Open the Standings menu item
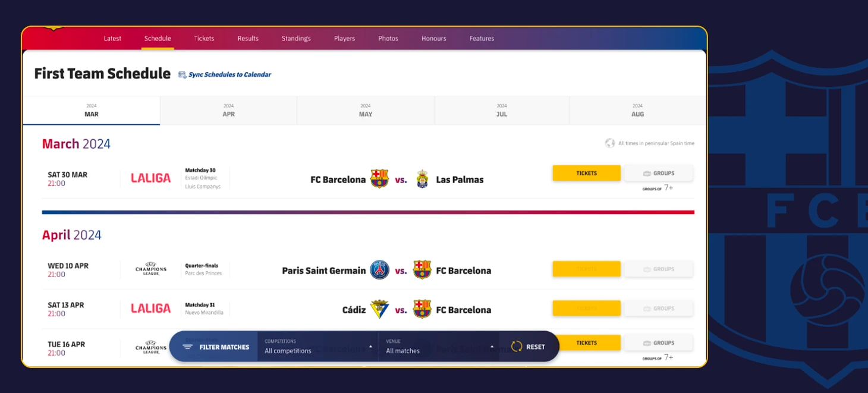 pyautogui.click(x=296, y=39)
